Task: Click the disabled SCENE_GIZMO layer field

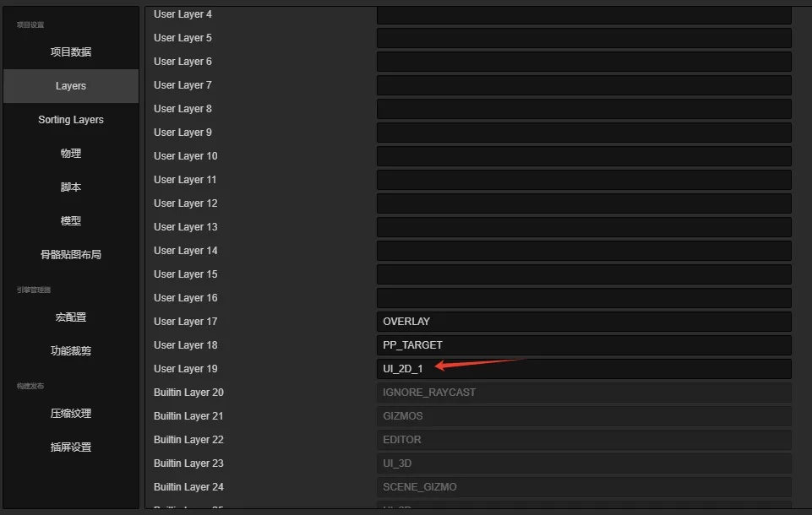Action: (584, 487)
